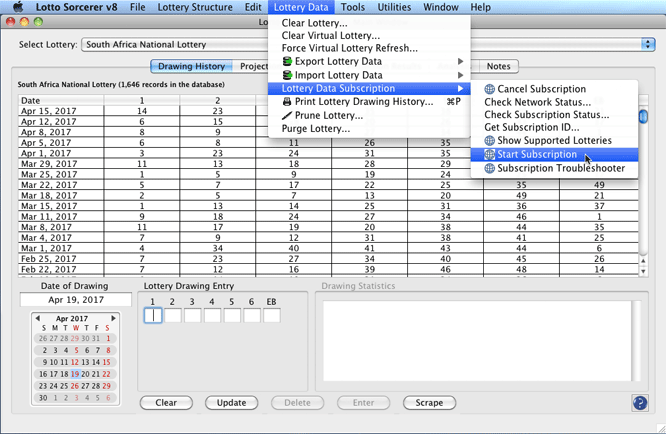The width and height of the screenshot is (666, 434).
Task: Open the Apple menu
Action: 18,7
